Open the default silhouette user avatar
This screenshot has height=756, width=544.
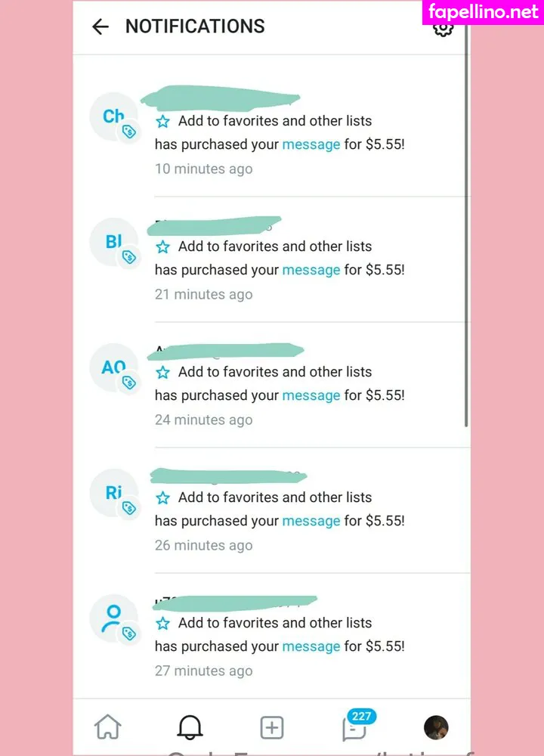point(113,618)
